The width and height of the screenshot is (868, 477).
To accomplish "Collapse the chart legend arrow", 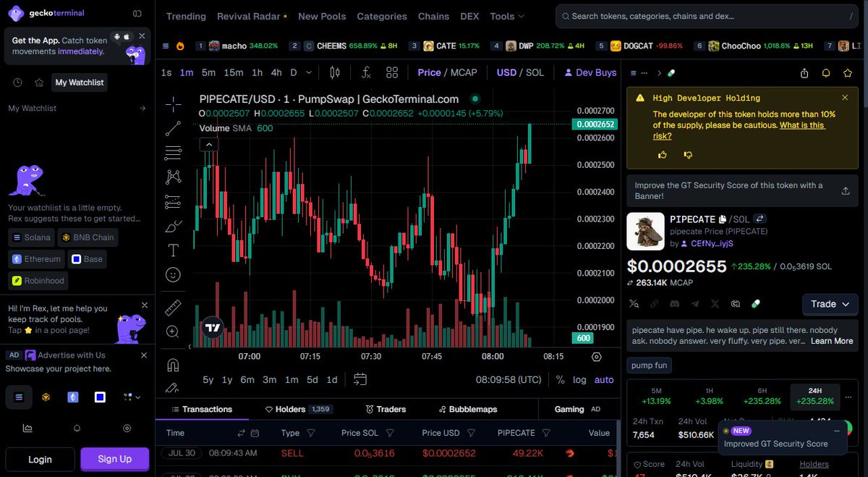I will click(208, 144).
